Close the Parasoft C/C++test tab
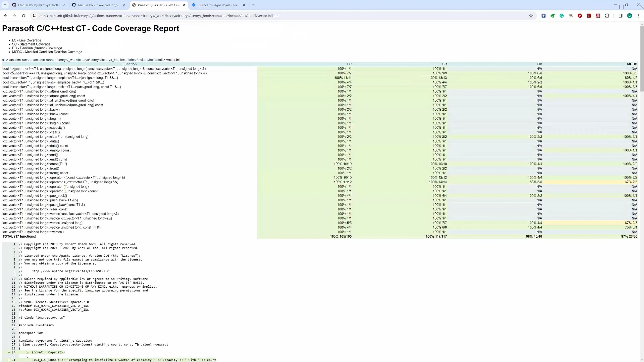Image resolution: width=644 pixels, height=362 pixels. click(184, 5)
